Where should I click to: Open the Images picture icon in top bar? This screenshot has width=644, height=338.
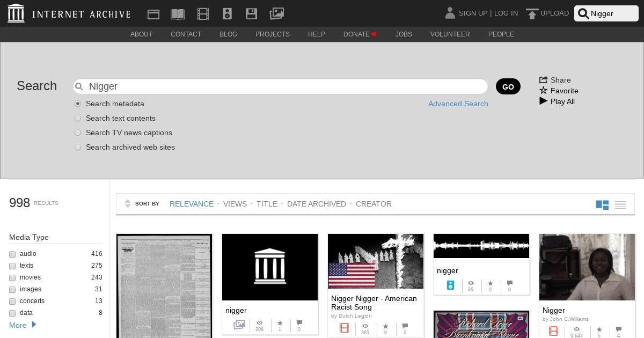point(276,13)
